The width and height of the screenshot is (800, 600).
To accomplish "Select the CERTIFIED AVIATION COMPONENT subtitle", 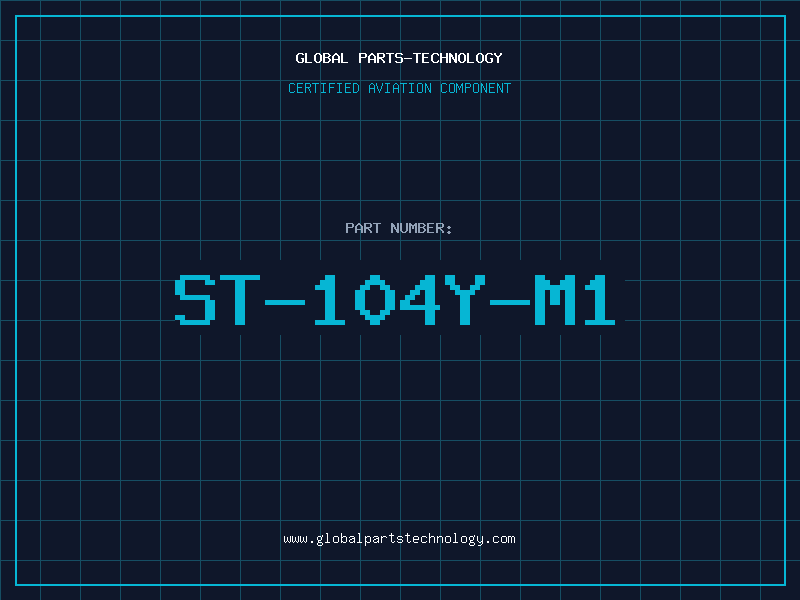I will click(399, 88).
